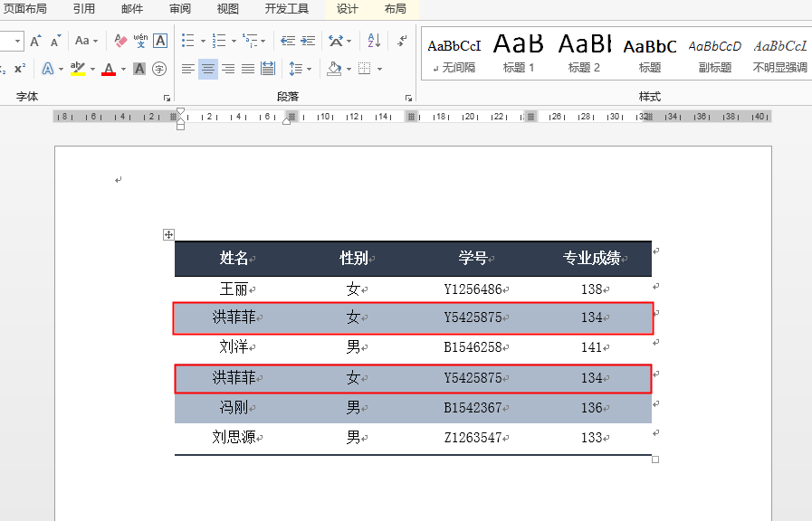Expand highlight color dropdown arrow

pyautogui.click(x=92, y=69)
